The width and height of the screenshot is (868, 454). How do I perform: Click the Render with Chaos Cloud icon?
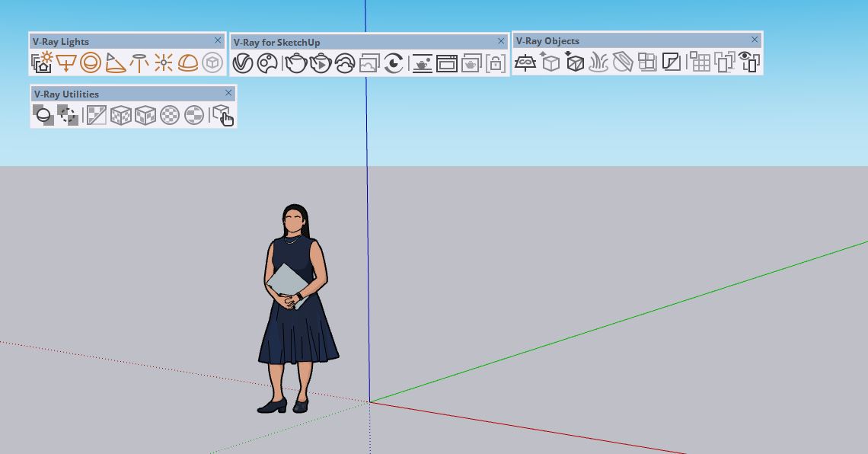point(345,63)
